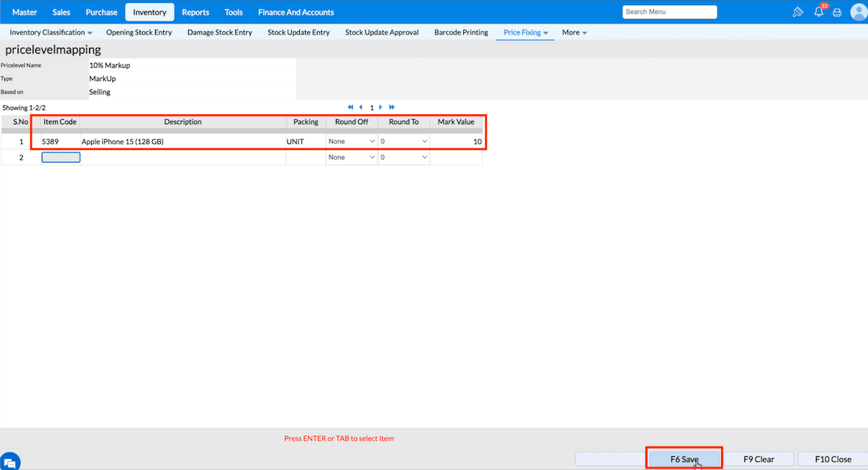Go to last page of results
Screen dimensions: 868x470
[392, 107]
